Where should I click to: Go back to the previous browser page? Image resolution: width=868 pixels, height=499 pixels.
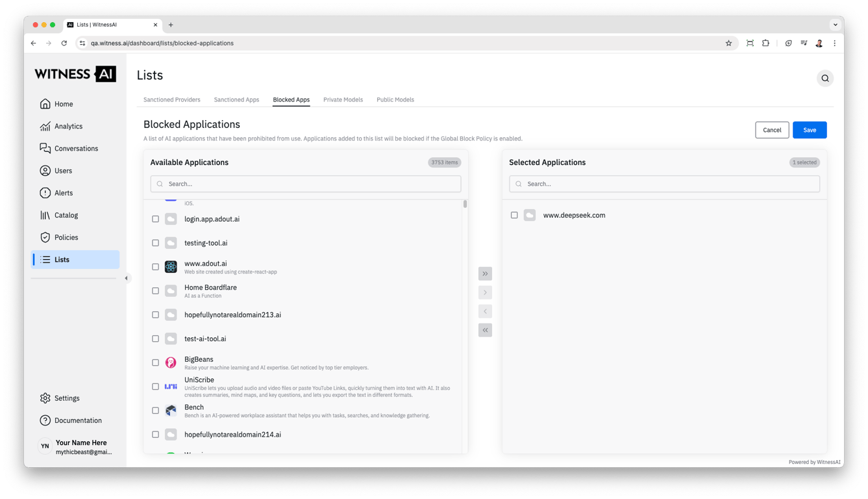pyautogui.click(x=34, y=44)
